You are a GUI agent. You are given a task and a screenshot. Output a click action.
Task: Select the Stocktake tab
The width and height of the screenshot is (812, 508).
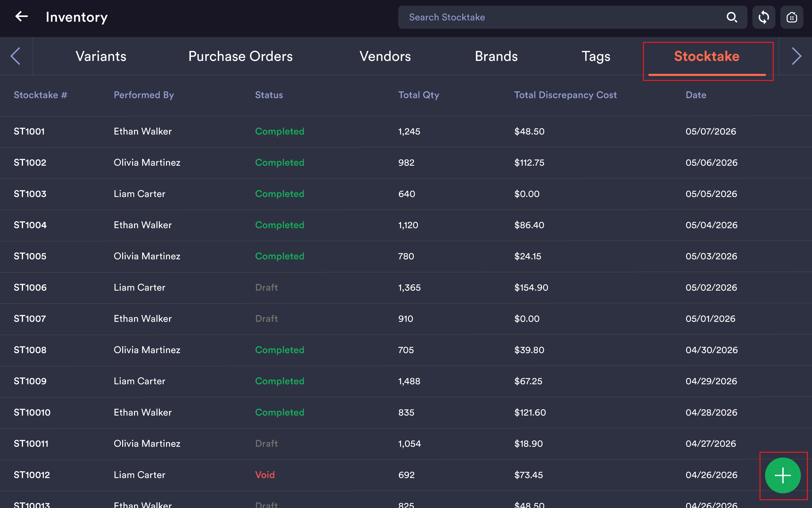click(x=707, y=56)
